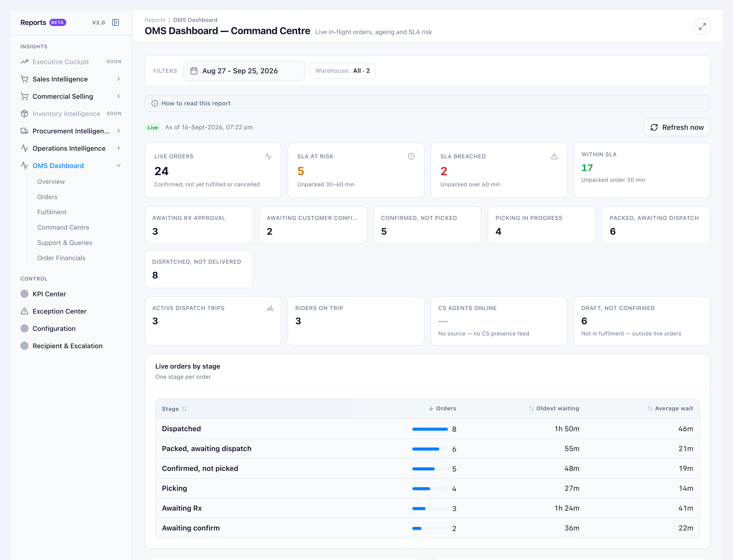Click the Sales Intelligence cart icon
Viewport: 733px width, 560px height.
point(24,79)
